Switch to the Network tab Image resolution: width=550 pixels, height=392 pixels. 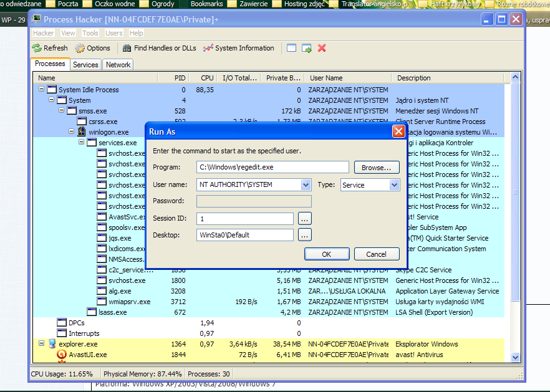coord(118,65)
